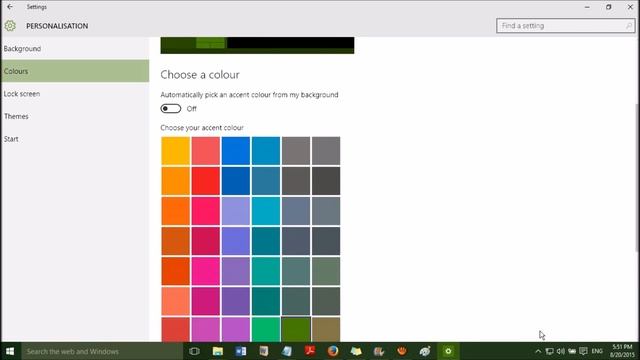This screenshot has width=640, height=360.
Task: Click the Search the web and Windows box
Action: [x=102, y=351]
